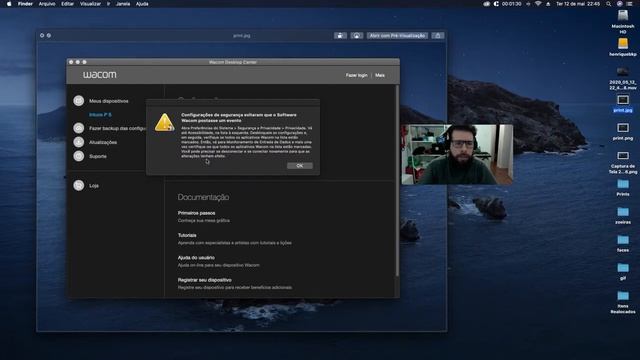640x360 pixels.
Task: Click the yellow warning triangle icon
Action: [x=164, y=122]
